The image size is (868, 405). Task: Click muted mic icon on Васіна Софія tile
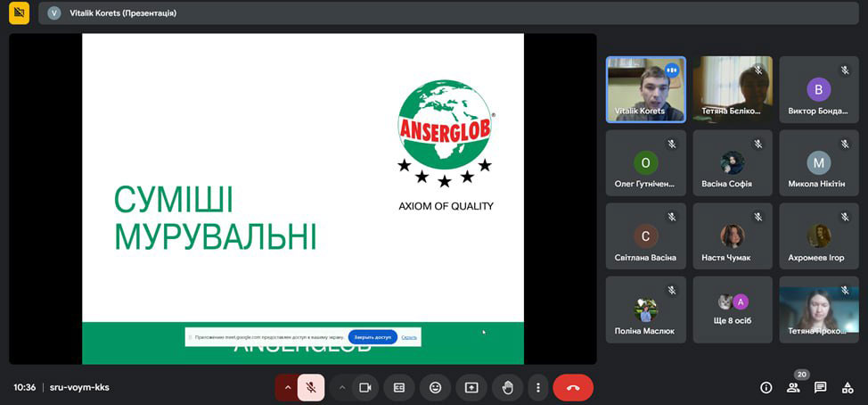758,144
